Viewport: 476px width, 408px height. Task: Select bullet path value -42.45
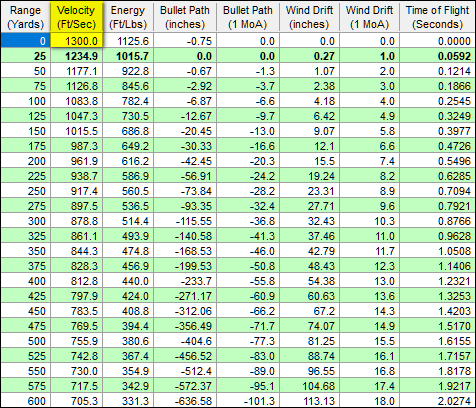click(185, 161)
